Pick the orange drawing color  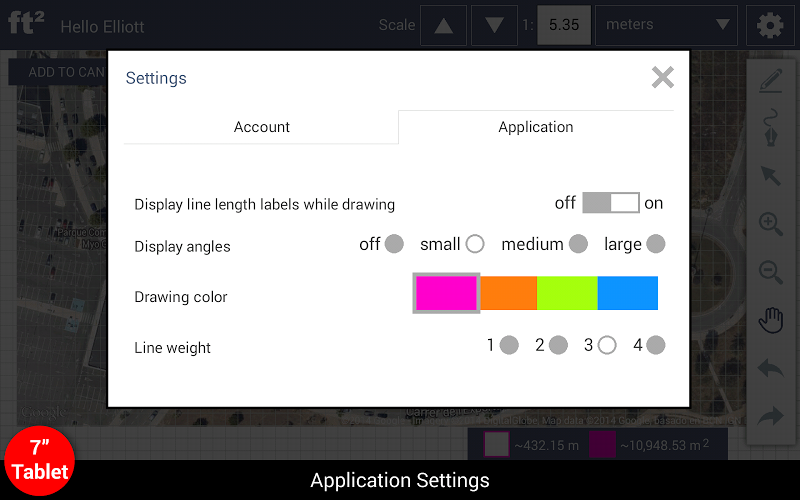(x=508, y=293)
